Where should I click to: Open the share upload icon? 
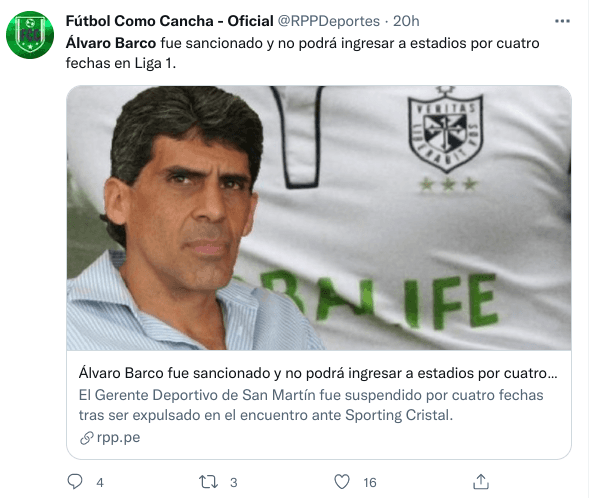pos(481,482)
